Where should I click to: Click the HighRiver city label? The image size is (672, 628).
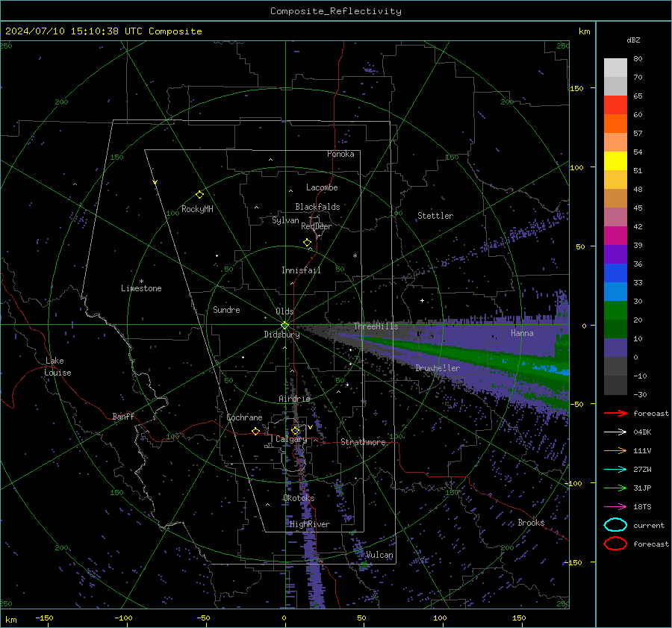(x=310, y=524)
